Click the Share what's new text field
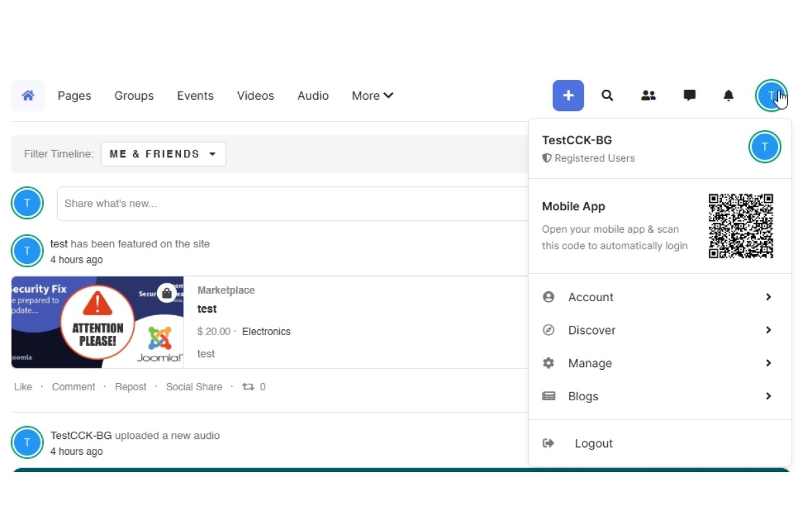The height and width of the screenshot is (532, 798). 293,203
